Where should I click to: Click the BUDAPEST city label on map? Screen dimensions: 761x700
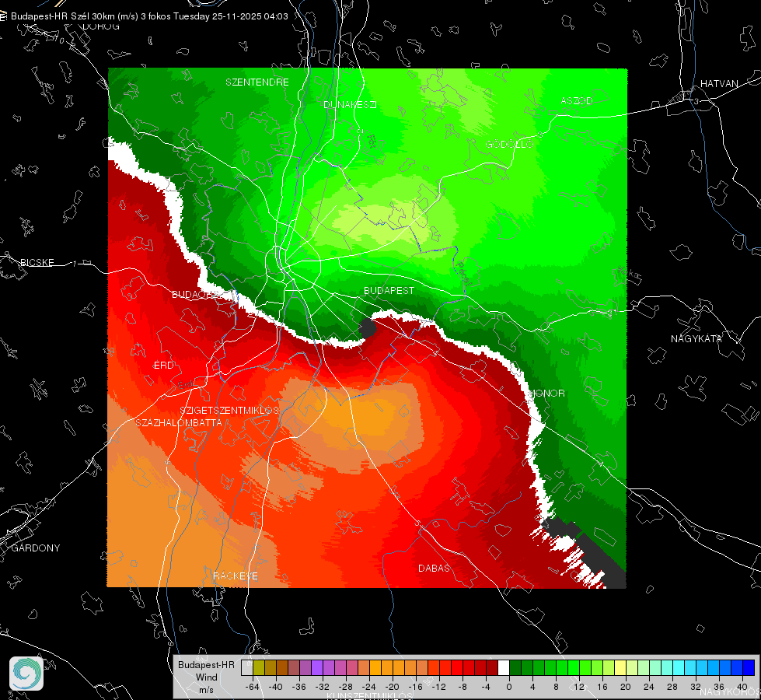[x=389, y=290]
